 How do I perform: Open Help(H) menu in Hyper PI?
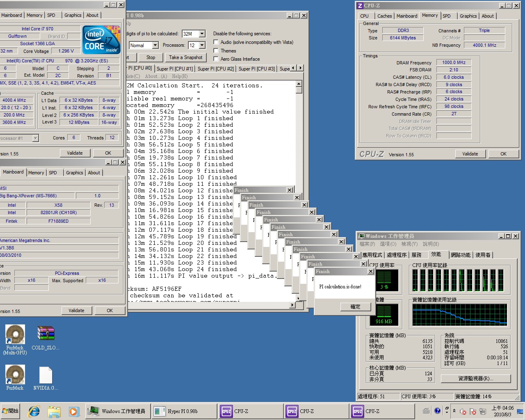point(180,76)
